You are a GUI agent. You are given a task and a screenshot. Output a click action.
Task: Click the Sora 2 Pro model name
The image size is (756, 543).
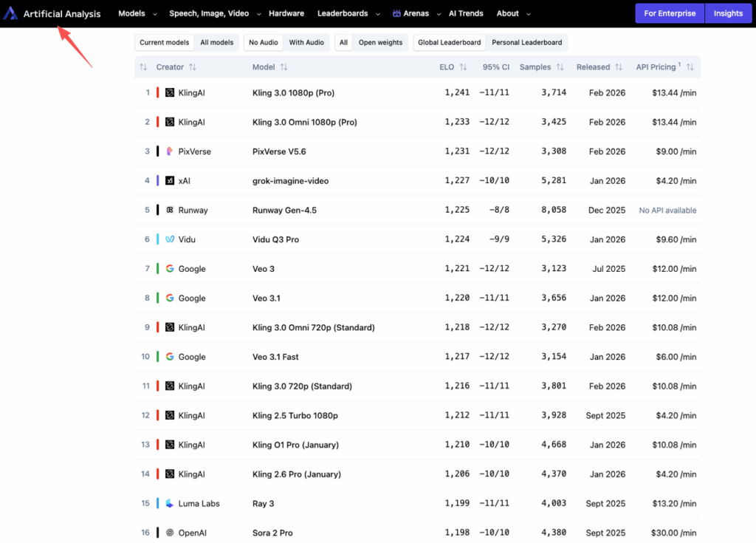272,533
